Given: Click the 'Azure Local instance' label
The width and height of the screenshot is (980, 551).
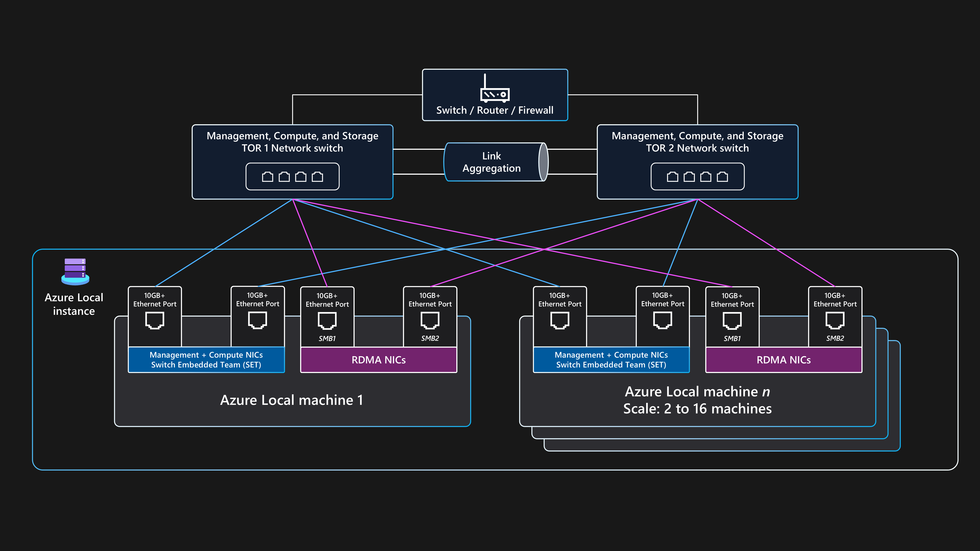Looking at the screenshot, I should [74, 304].
